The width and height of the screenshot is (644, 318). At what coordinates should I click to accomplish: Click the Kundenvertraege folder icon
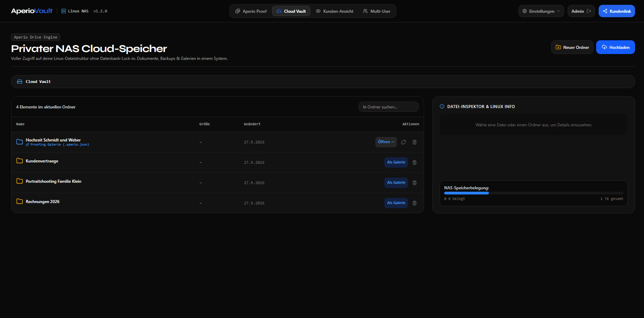coord(20,161)
